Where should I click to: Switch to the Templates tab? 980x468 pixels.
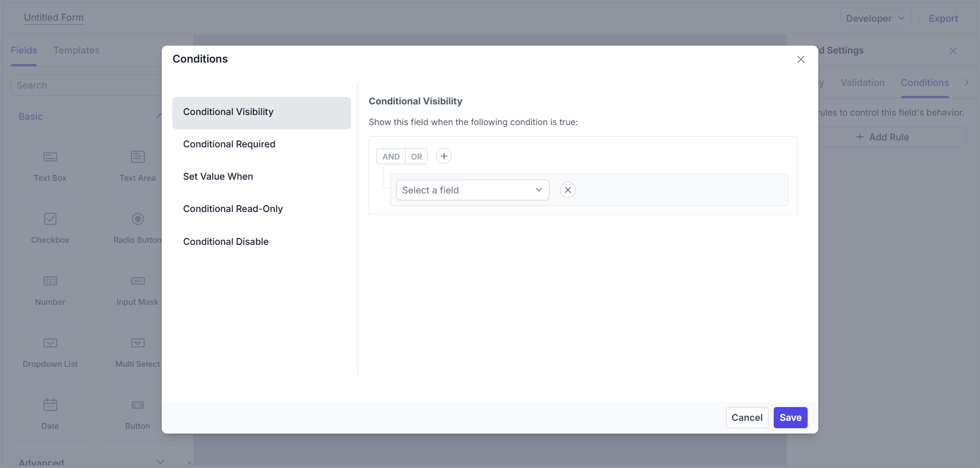click(76, 50)
